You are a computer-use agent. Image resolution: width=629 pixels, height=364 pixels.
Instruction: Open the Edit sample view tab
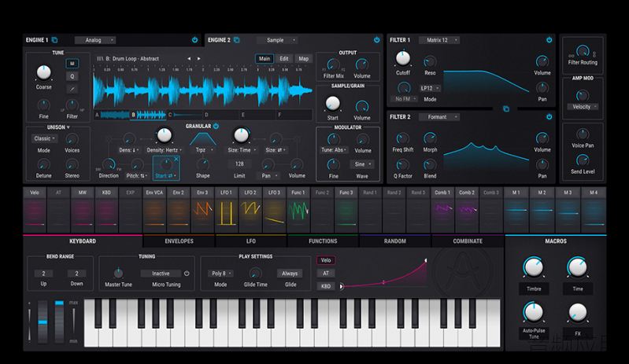click(284, 58)
